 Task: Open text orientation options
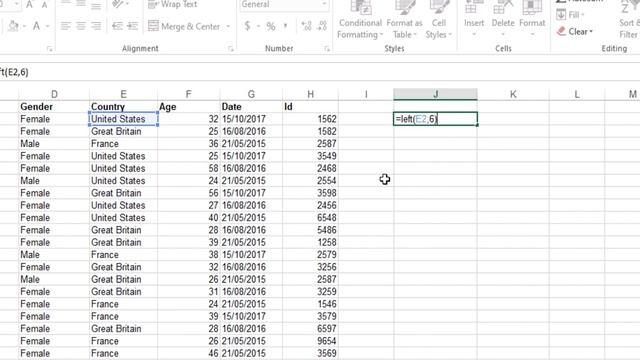pos(119,4)
